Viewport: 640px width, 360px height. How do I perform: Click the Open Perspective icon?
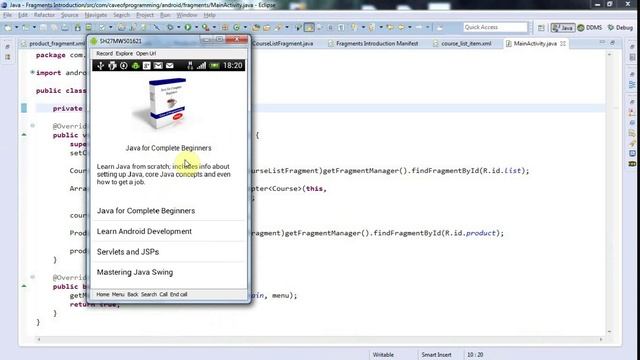tap(541, 28)
